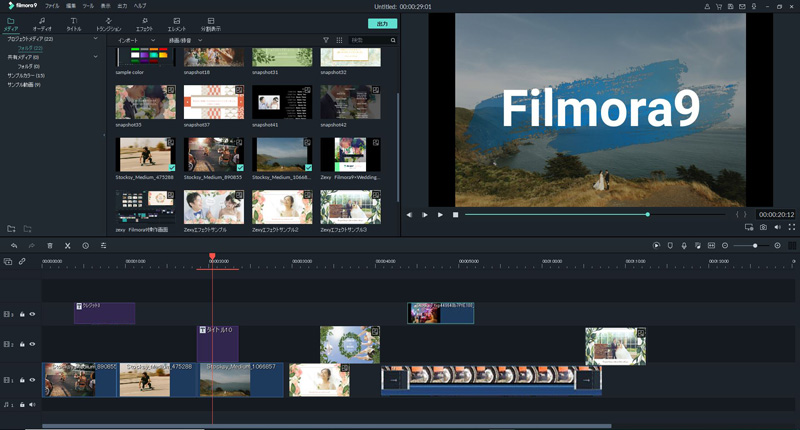Click the green 出力 export button
800x430 pixels.
coord(382,23)
